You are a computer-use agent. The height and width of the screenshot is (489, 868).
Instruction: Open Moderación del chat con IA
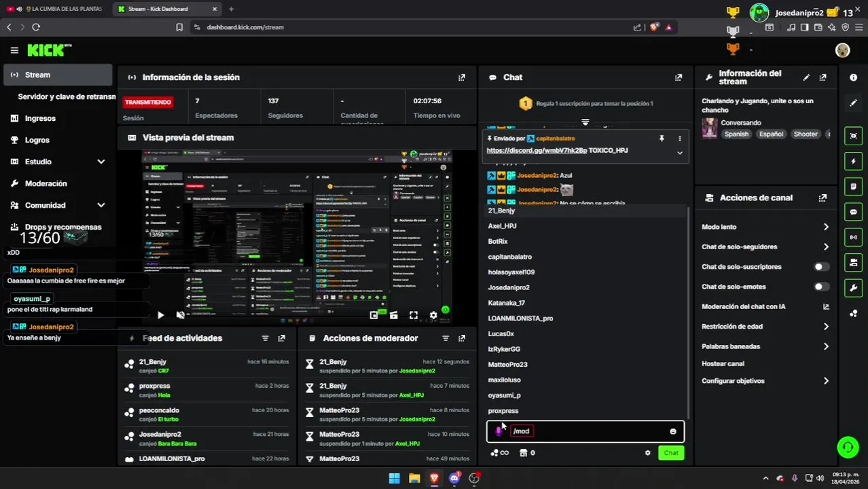pos(765,307)
